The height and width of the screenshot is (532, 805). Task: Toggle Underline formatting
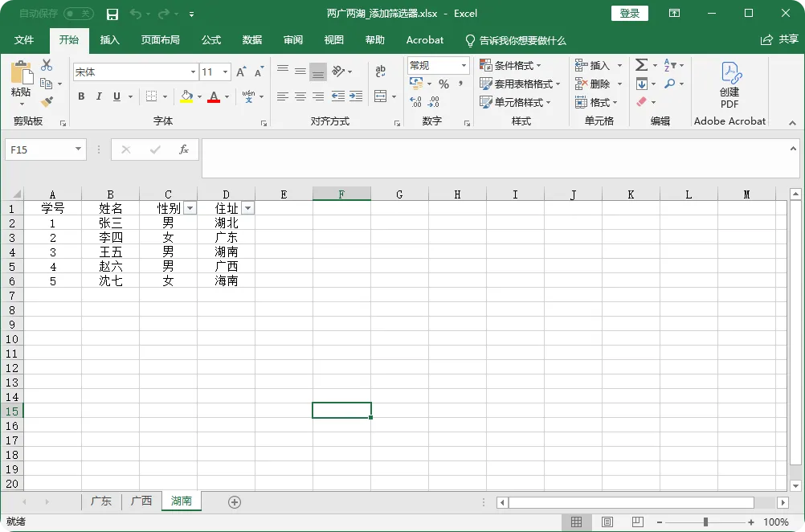[x=117, y=96]
